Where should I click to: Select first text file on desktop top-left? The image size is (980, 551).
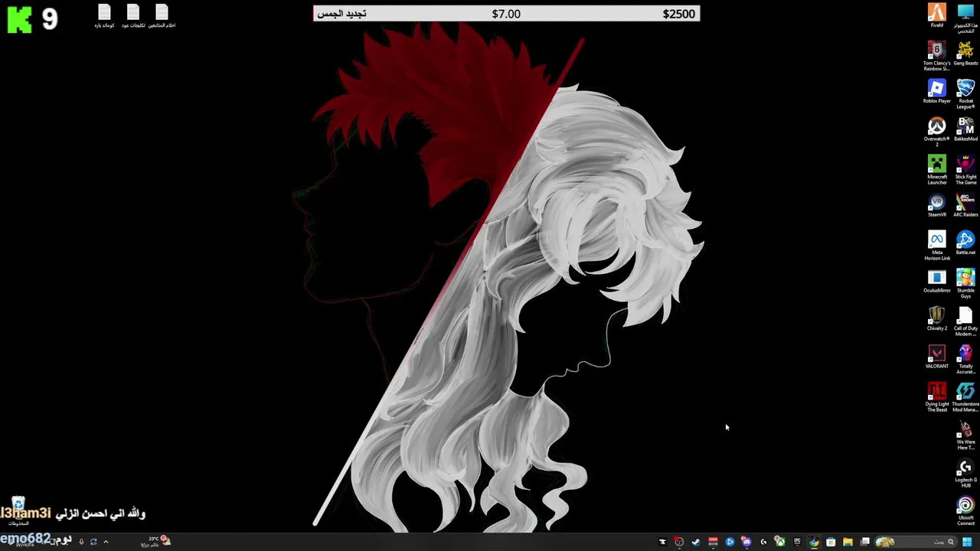pyautogui.click(x=104, y=16)
